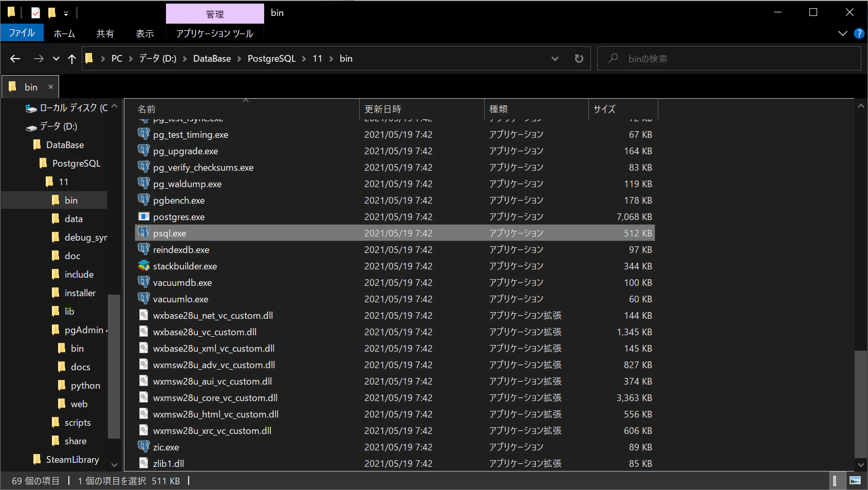Expand chevron after PC in address bar

click(x=131, y=59)
